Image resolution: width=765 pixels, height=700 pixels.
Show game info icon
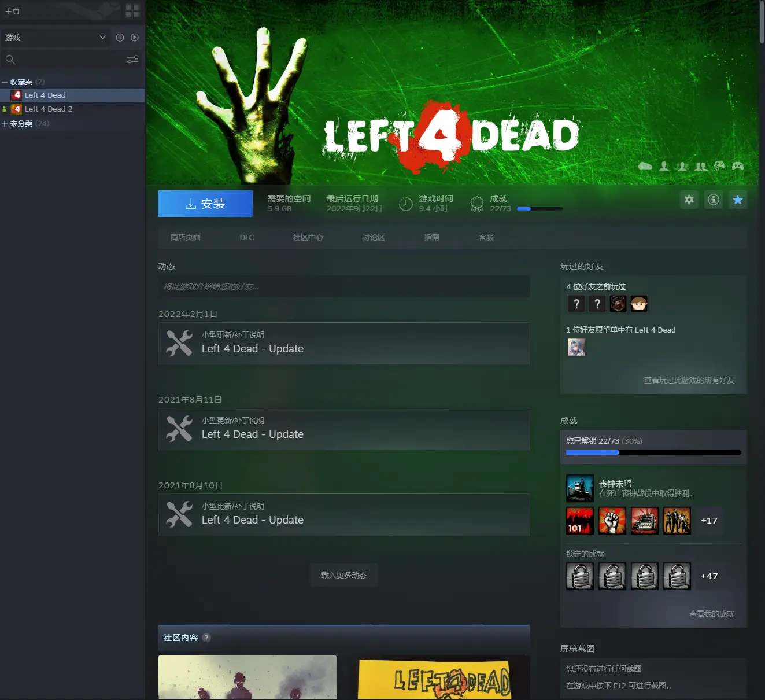pyautogui.click(x=714, y=200)
